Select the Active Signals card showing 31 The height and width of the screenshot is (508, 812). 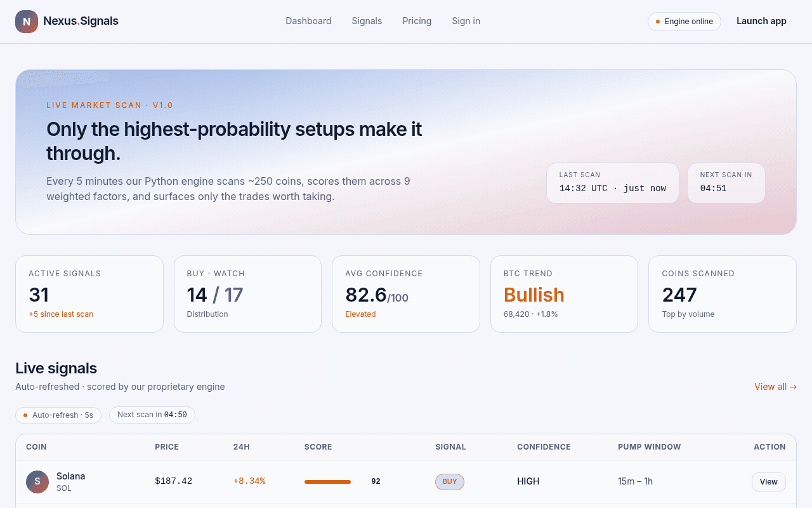pyautogui.click(x=89, y=294)
